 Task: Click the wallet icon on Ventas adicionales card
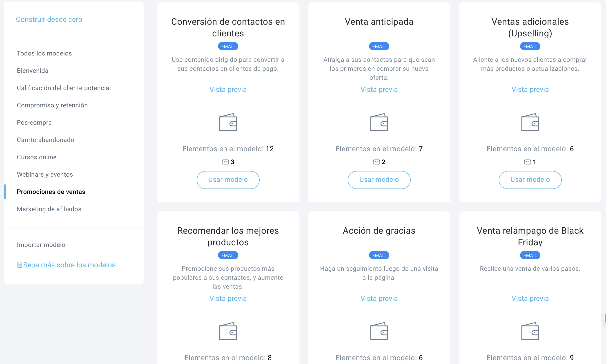click(530, 122)
